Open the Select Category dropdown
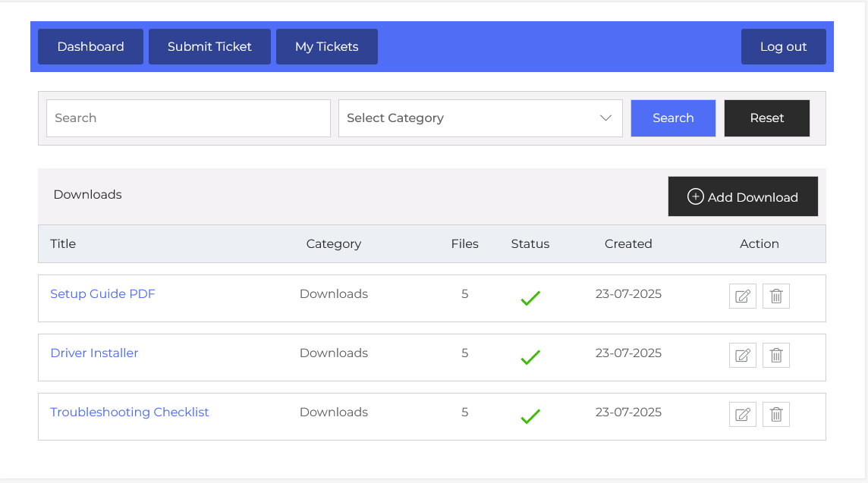The image size is (868, 483). [480, 118]
